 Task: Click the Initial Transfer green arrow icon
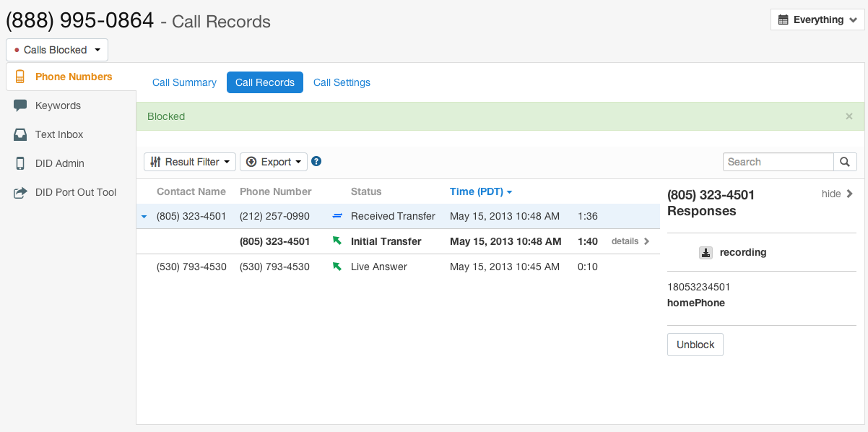tap(337, 241)
